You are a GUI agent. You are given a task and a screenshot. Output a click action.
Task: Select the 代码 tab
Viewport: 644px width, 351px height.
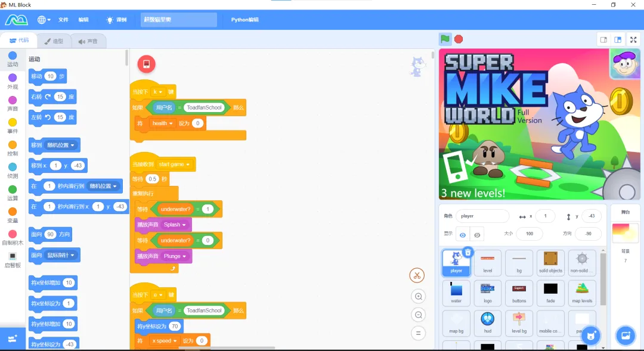19,41
